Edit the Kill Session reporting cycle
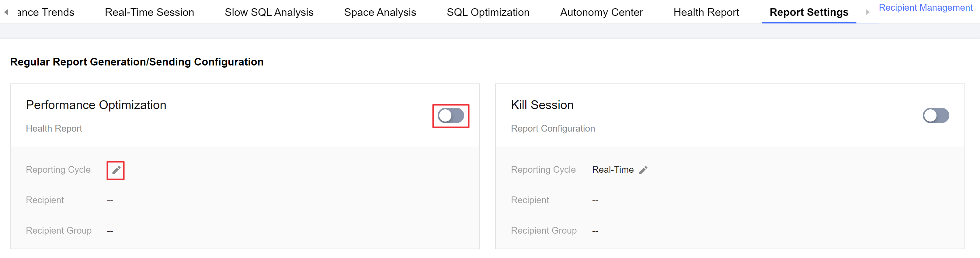The height and width of the screenshot is (258, 980). (x=643, y=170)
